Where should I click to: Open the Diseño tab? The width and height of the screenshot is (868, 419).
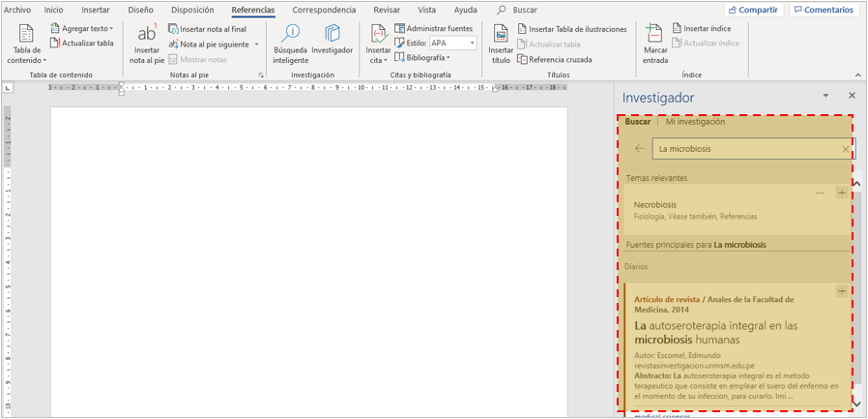coord(140,10)
